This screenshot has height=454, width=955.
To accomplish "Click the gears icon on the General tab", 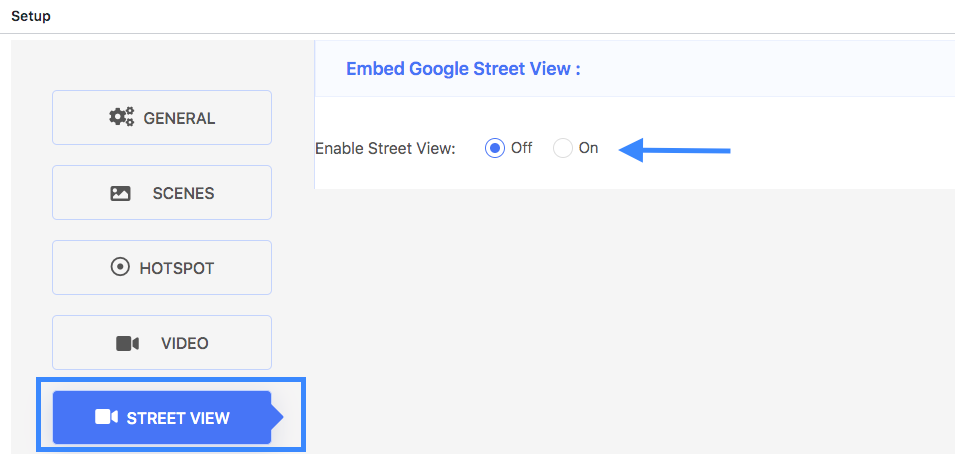I will [x=121, y=117].
